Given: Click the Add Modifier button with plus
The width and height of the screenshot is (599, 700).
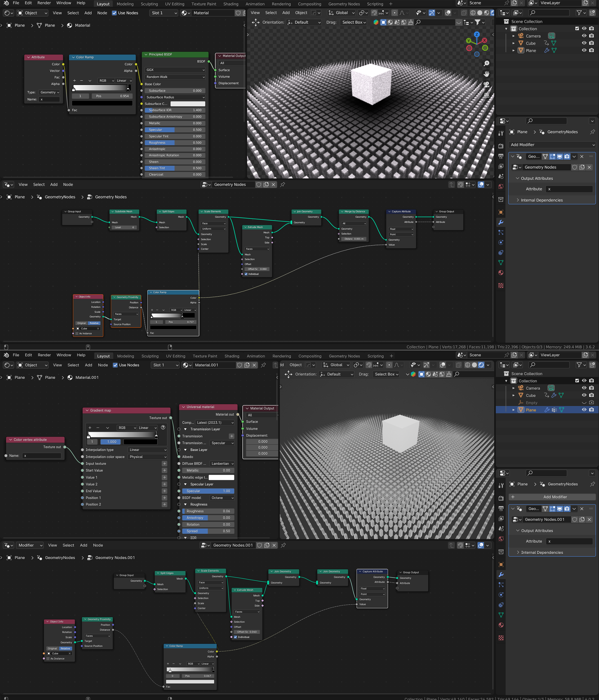Looking at the screenshot, I should tap(552, 497).
